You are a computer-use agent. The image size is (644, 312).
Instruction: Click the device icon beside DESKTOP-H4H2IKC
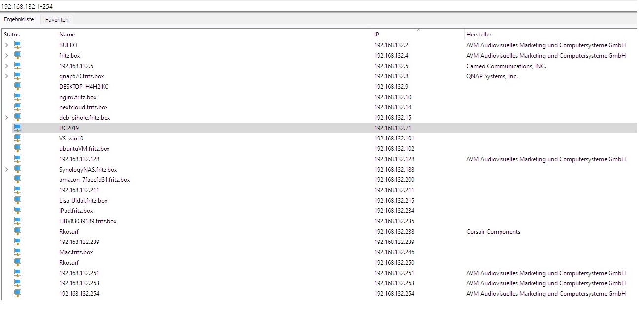[18, 86]
